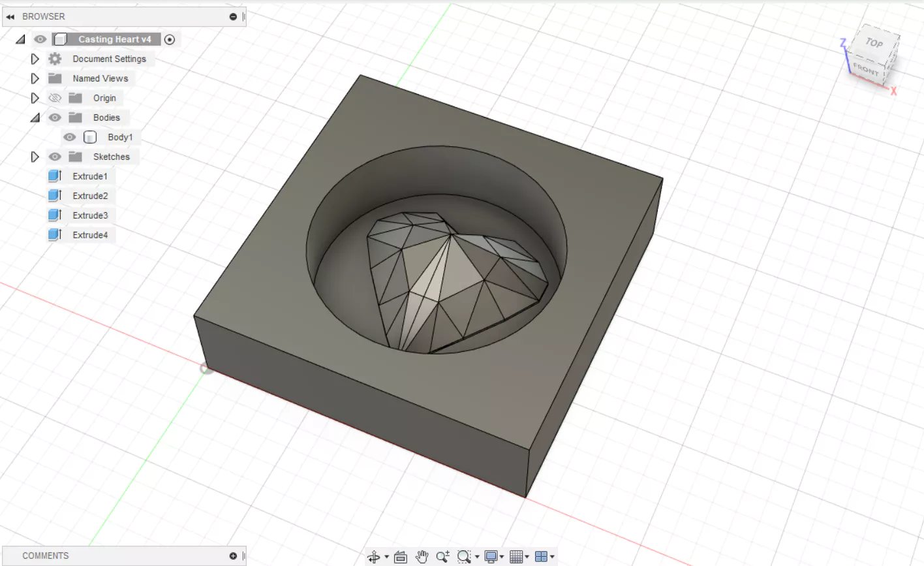Click the Named Views folder icon
924x566 pixels.
pos(55,78)
